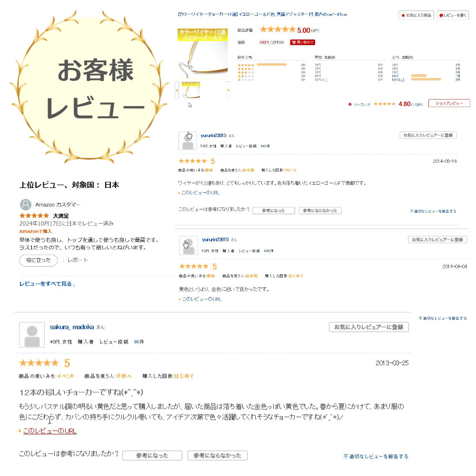The height and width of the screenshot is (476, 476).
Task: Click 役に立った helpful button
Action: 38,260
